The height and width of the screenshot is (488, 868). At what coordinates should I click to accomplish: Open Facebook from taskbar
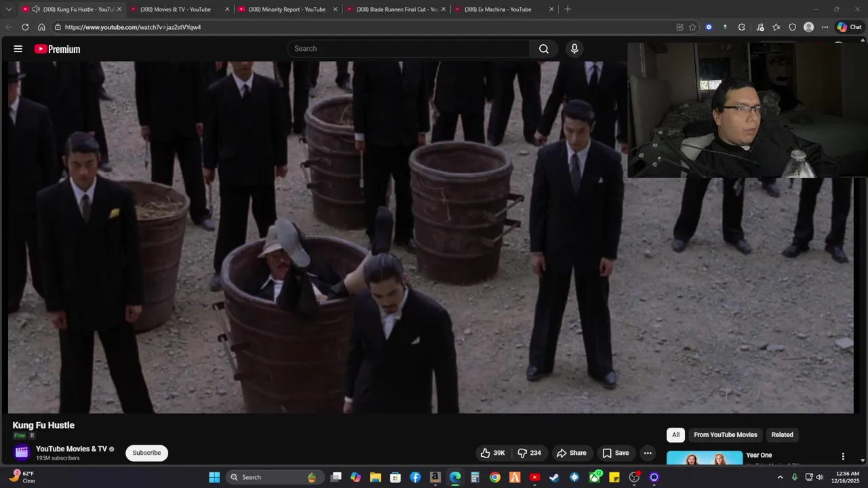point(415,477)
